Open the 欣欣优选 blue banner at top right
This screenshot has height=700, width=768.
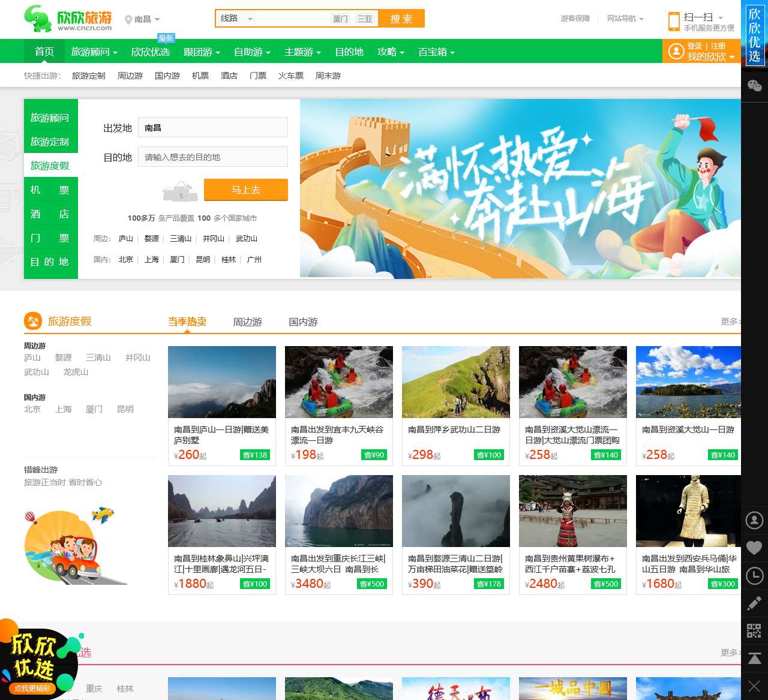(754, 35)
